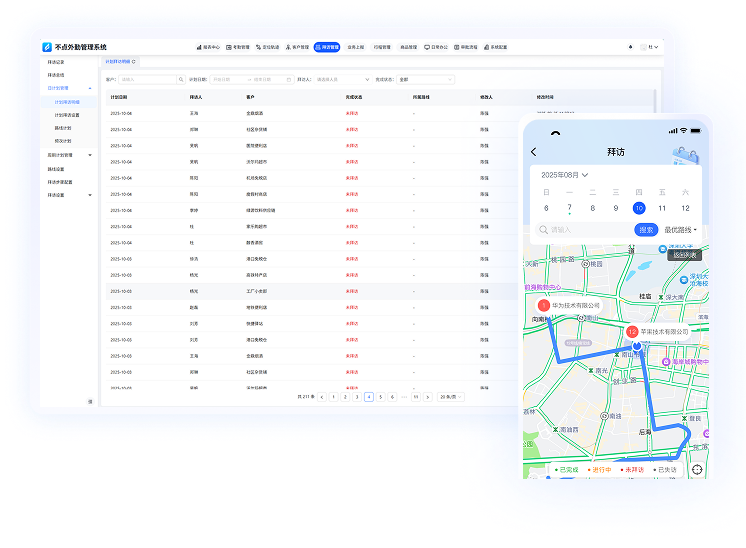The height and width of the screenshot is (548, 746).
Task: Click the back arrow on the 拜访 screen
Action: [x=534, y=152]
